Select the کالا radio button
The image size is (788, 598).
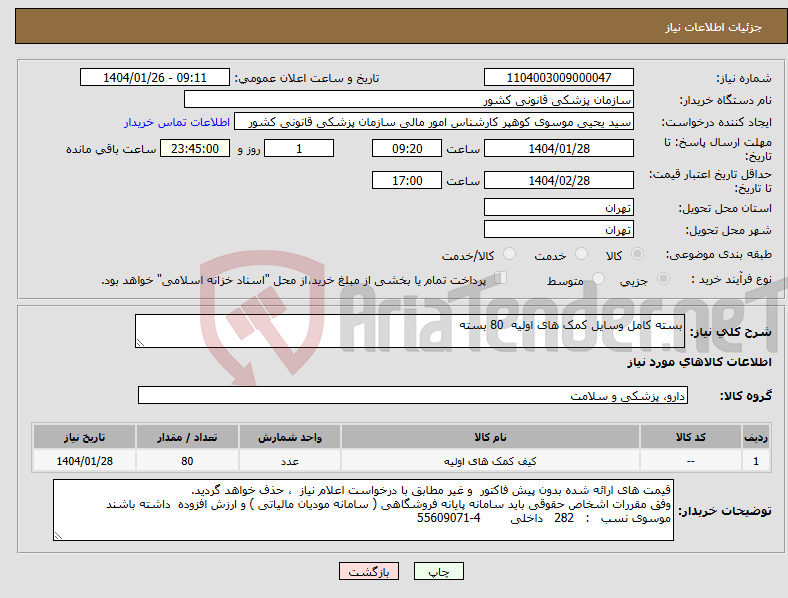[x=637, y=254]
